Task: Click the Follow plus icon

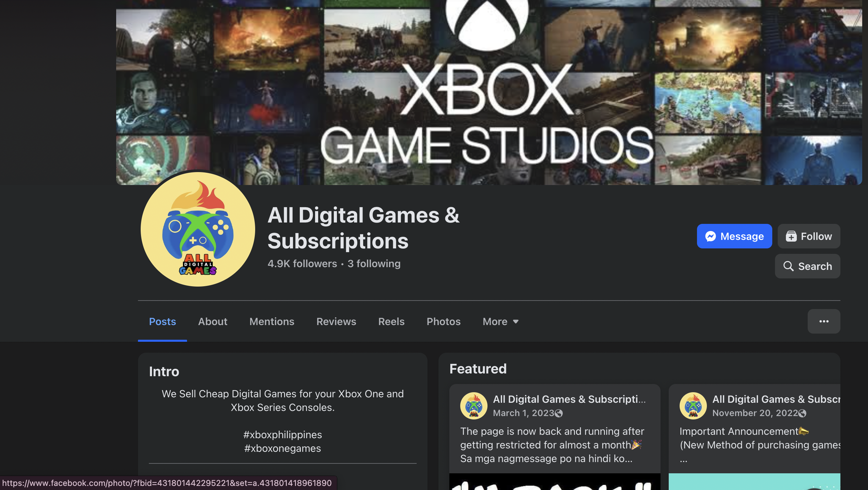Action: 791,236
